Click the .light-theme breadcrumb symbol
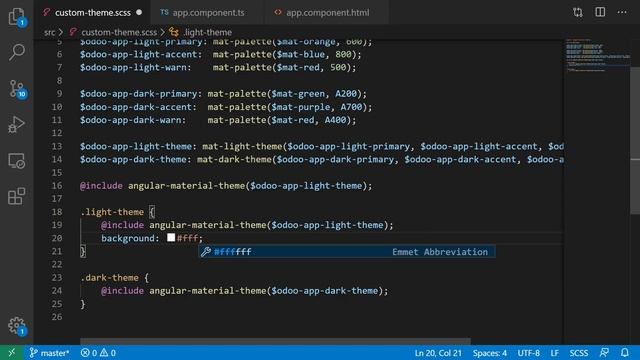Screen dimensions: 640x360 [x=207, y=32]
